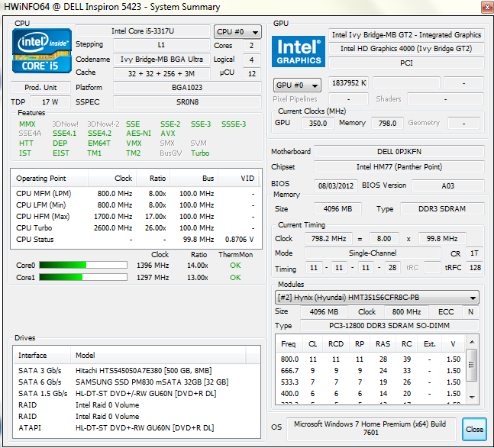Click the Operating Point column header

click(50, 178)
